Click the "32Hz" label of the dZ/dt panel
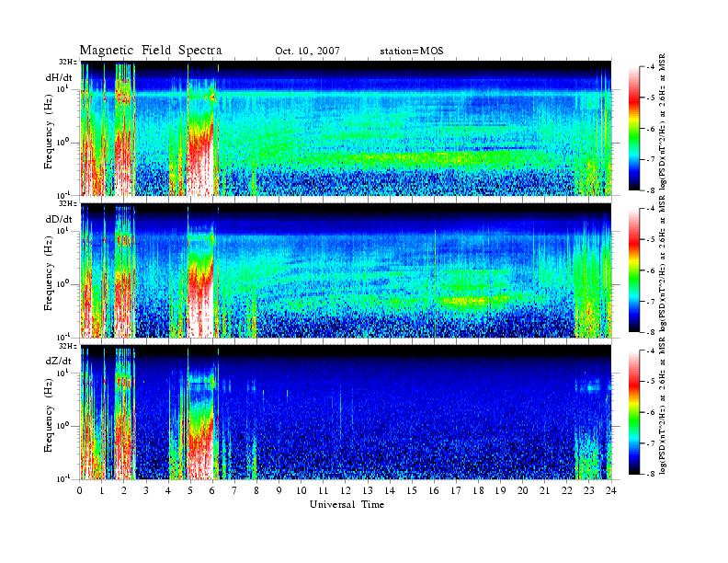728x563 pixels. point(67,346)
